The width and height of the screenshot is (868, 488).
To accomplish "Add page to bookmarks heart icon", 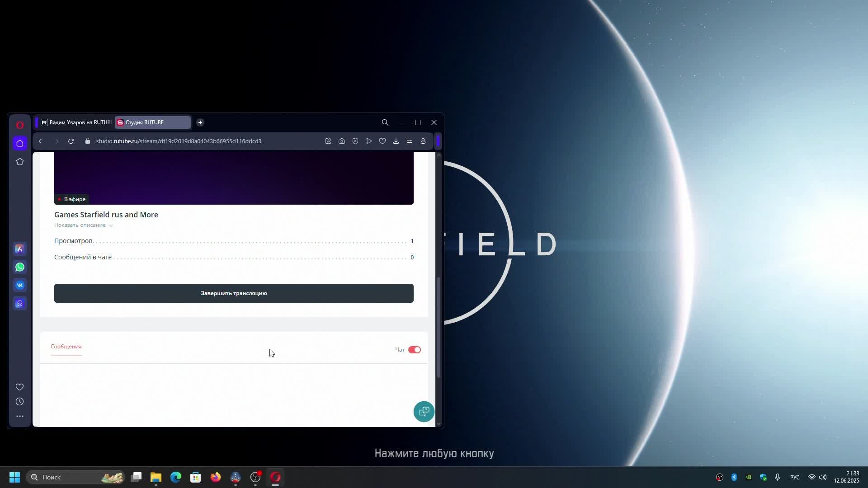I will pyautogui.click(x=382, y=141).
